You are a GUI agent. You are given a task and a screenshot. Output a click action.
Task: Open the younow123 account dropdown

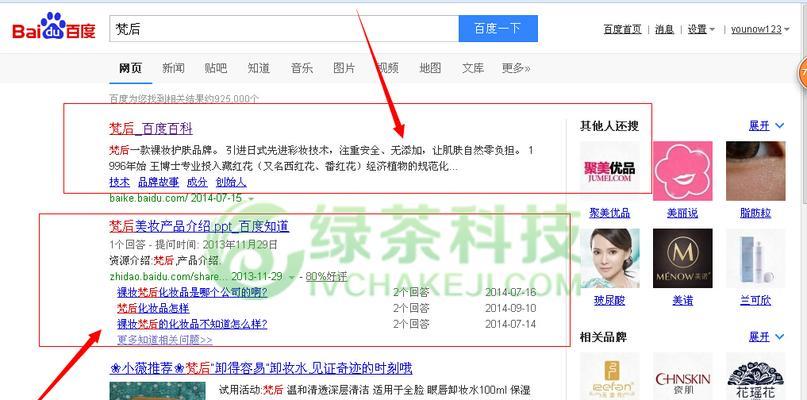coord(760,29)
